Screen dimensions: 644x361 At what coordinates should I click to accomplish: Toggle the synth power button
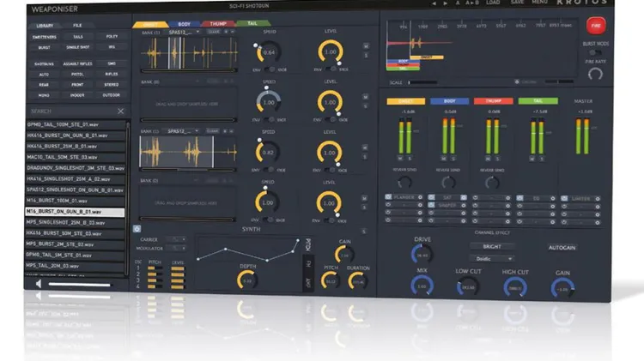click(x=136, y=229)
